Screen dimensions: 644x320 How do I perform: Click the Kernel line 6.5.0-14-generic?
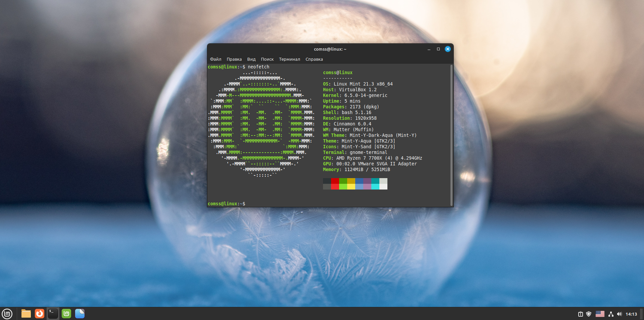coord(355,95)
